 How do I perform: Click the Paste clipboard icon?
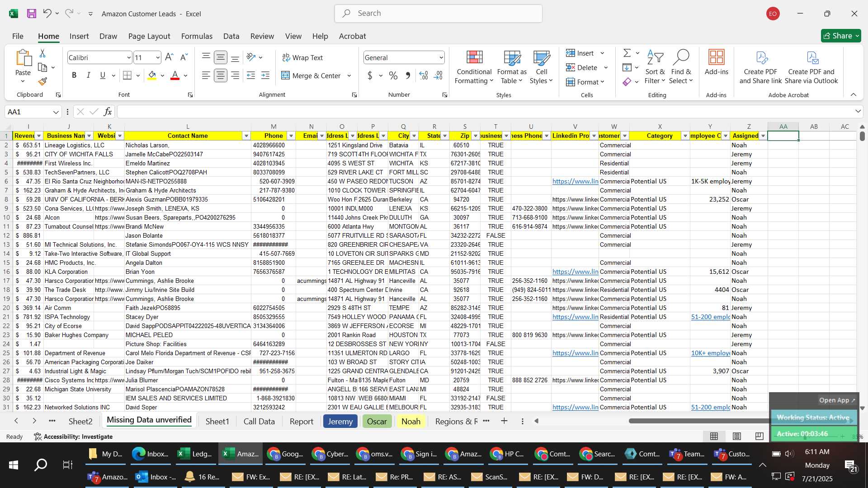click(23, 59)
